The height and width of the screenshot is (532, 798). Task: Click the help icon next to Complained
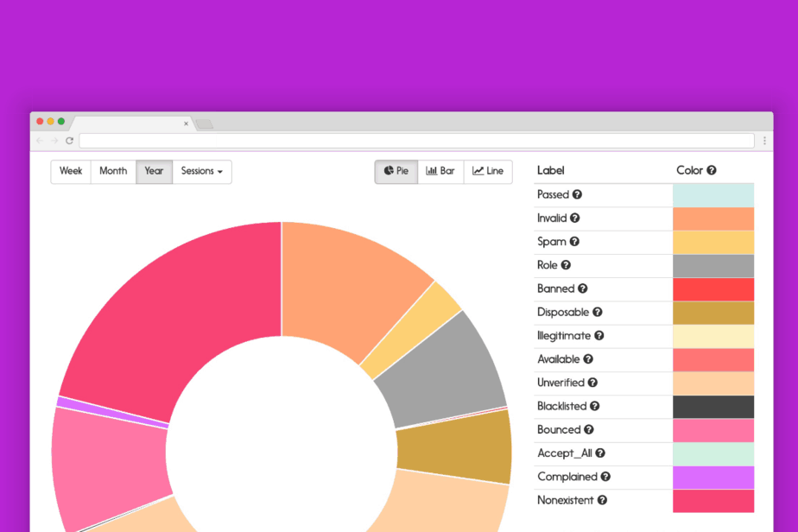point(605,477)
